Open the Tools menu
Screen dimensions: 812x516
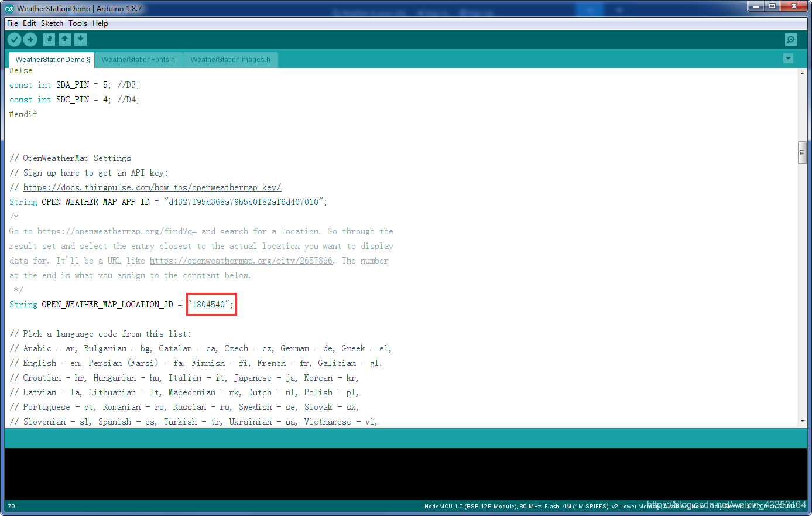78,23
